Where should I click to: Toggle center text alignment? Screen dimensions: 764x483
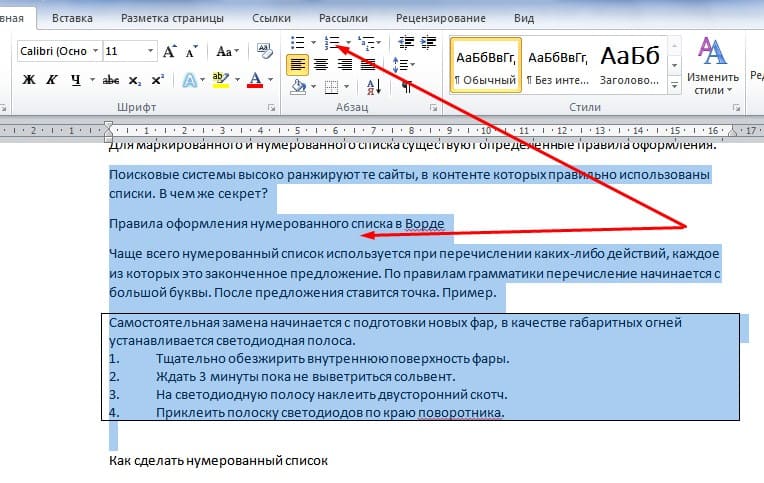point(321,64)
